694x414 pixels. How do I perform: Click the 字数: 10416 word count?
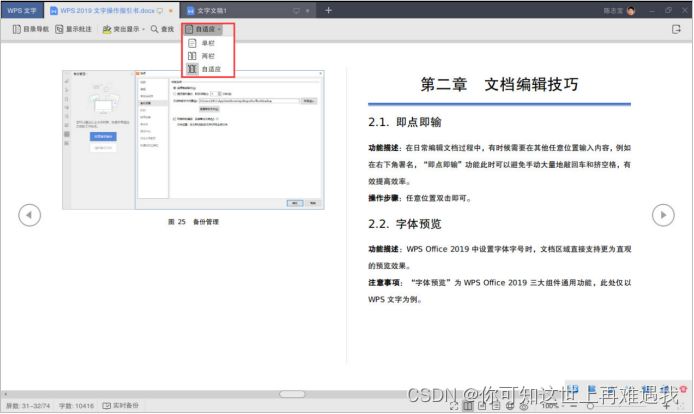[x=77, y=406]
